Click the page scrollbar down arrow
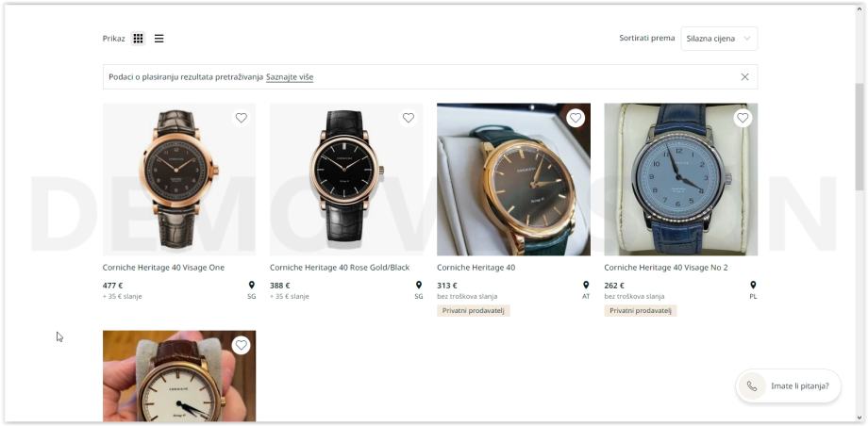This screenshot has width=868, height=426. point(859,418)
